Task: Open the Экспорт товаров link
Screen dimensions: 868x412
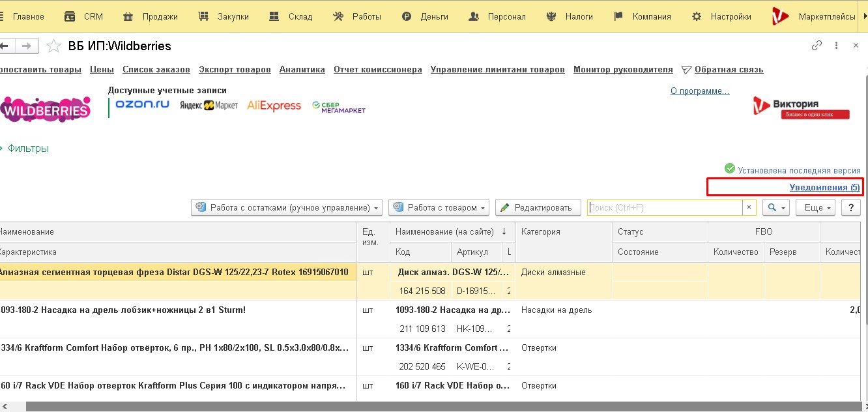Action: coord(235,70)
